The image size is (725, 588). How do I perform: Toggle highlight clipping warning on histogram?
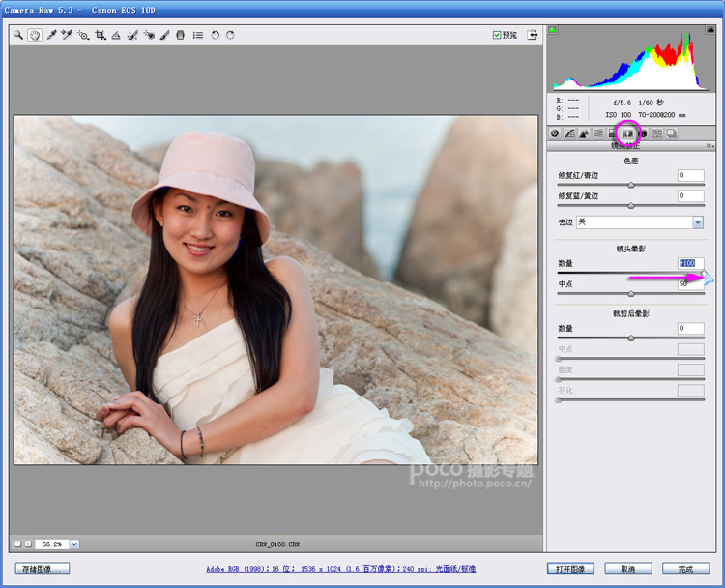pyautogui.click(x=710, y=30)
